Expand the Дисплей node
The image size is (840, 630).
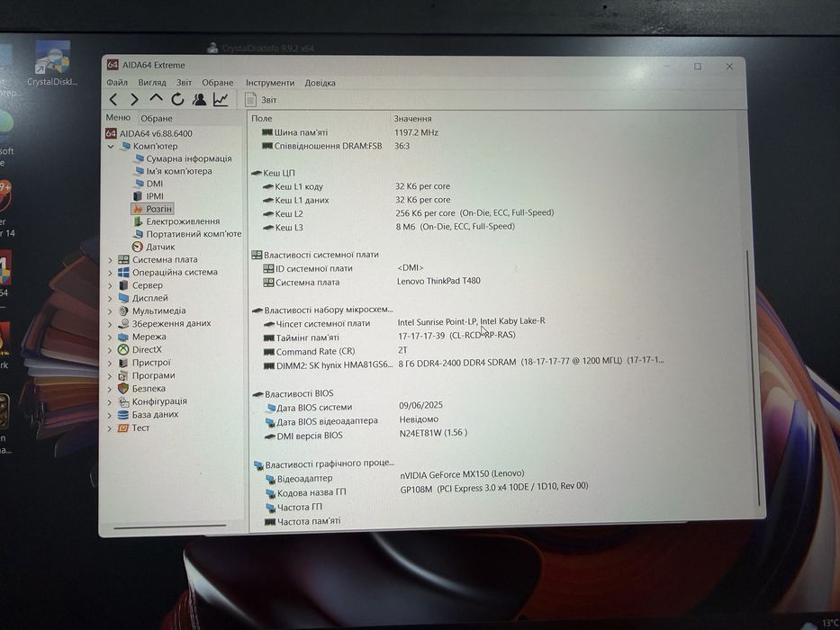coord(111,299)
